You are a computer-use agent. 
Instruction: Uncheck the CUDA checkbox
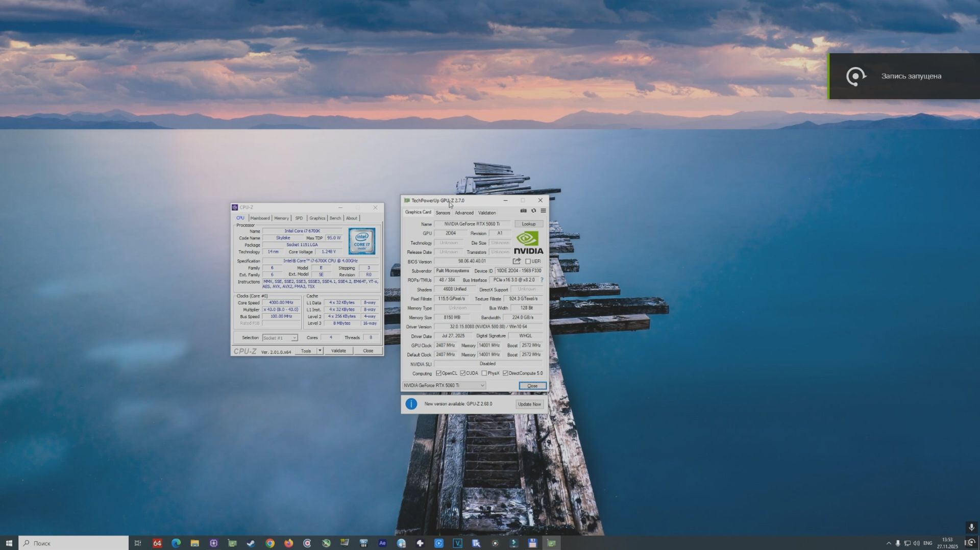tap(463, 373)
